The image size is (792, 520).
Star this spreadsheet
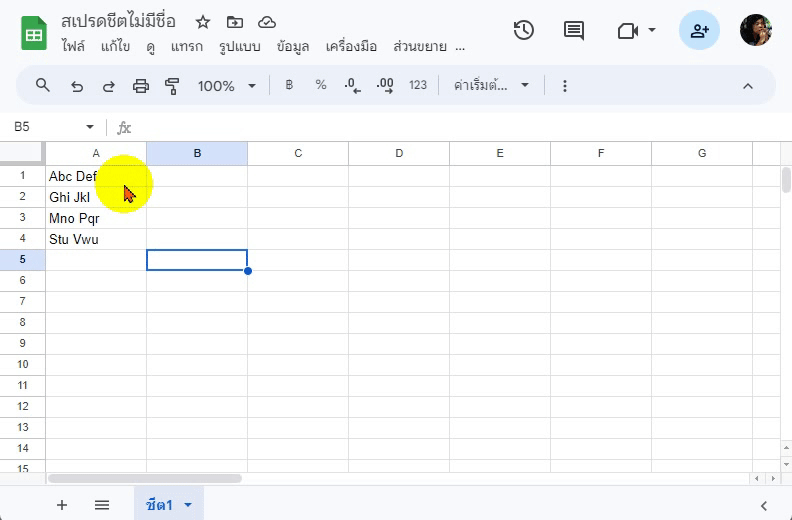tap(203, 22)
